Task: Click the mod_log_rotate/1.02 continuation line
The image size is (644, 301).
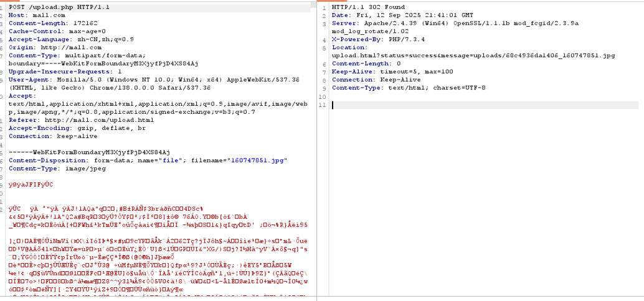Action: (371, 31)
